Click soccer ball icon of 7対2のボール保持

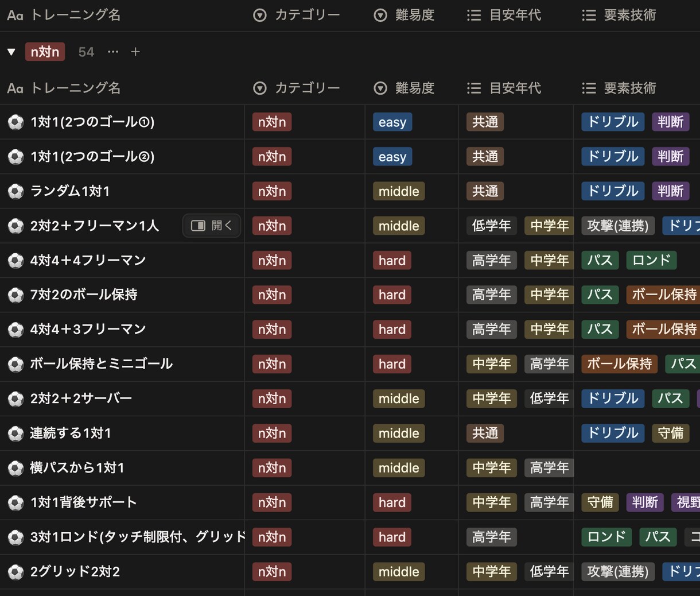[x=15, y=295]
